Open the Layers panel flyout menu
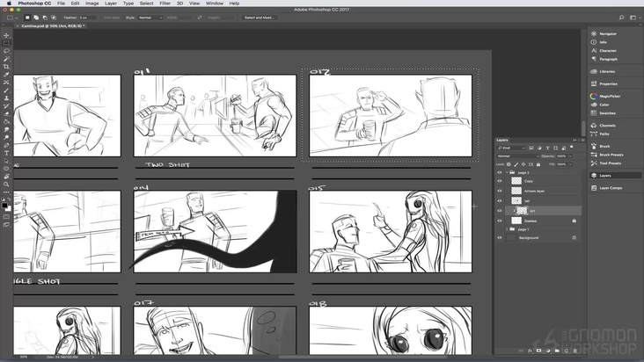Image resolution: width=644 pixels, height=362 pixels. 582,141
